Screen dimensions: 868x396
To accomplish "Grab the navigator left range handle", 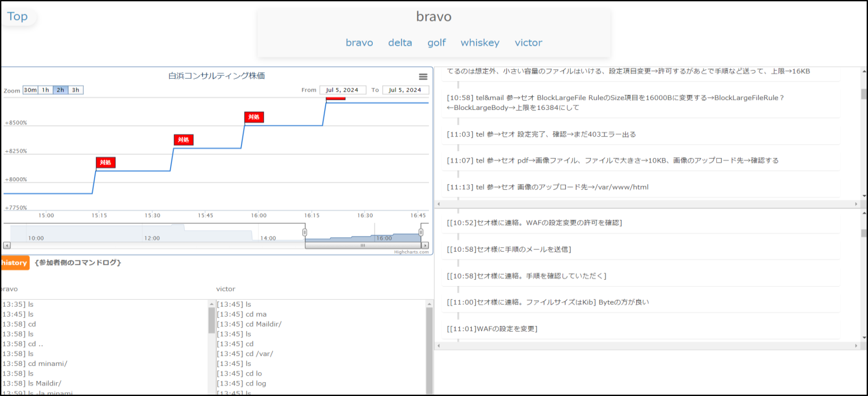I will [305, 232].
